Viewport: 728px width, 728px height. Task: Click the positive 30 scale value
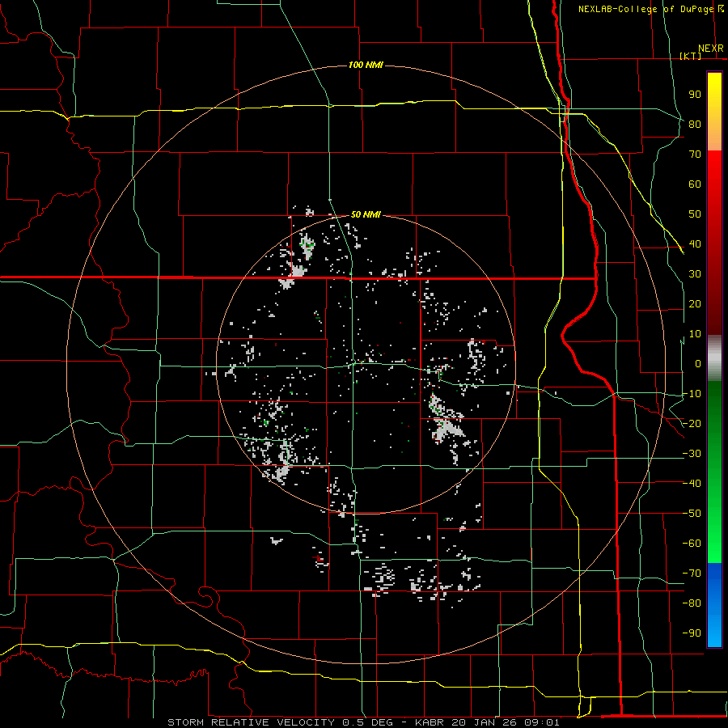(x=695, y=274)
